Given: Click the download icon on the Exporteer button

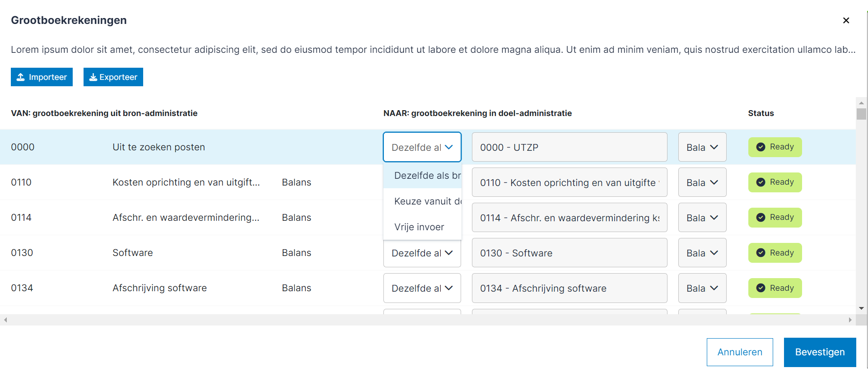Looking at the screenshot, I should (x=93, y=77).
